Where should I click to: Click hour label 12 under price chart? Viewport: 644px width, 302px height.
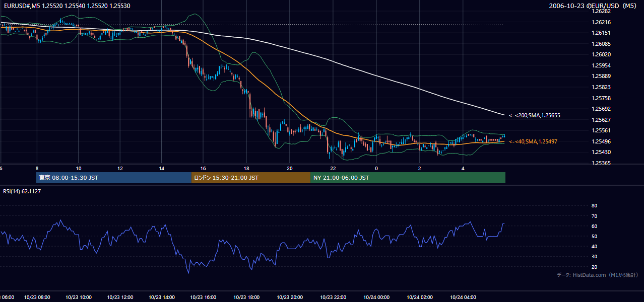pyautogui.click(x=120, y=168)
